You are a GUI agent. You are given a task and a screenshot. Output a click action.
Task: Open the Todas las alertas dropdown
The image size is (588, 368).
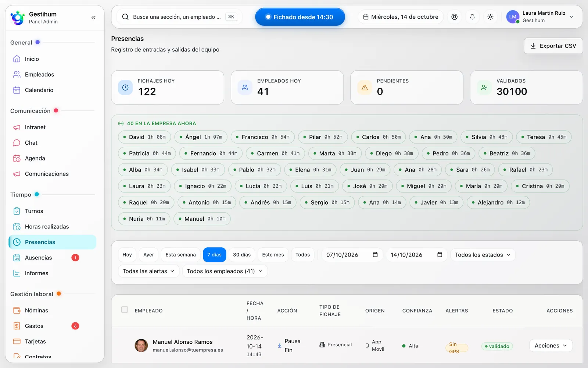[x=148, y=271]
